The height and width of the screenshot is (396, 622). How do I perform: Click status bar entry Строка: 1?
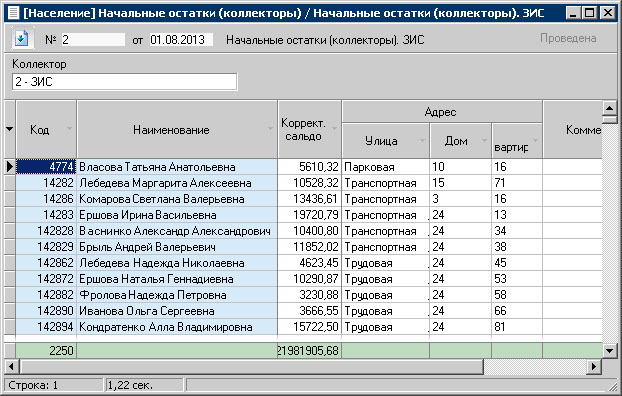tap(53, 385)
